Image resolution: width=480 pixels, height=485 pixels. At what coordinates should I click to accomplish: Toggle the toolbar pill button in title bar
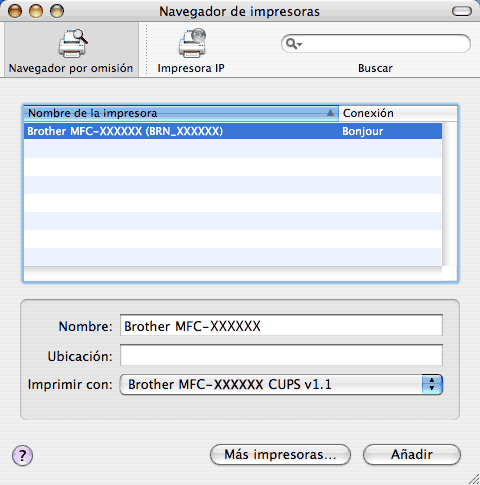pyautogui.click(x=462, y=11)
